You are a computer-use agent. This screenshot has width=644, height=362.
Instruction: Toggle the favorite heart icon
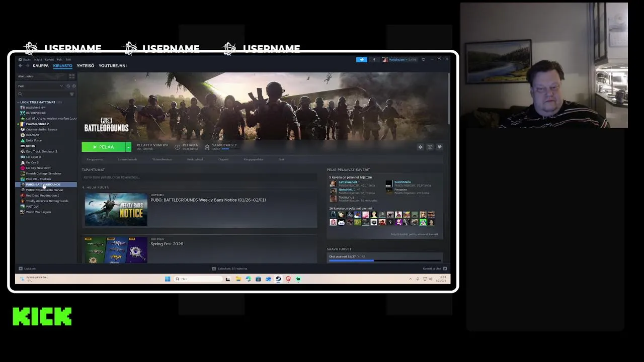click(x=439, y=147)
